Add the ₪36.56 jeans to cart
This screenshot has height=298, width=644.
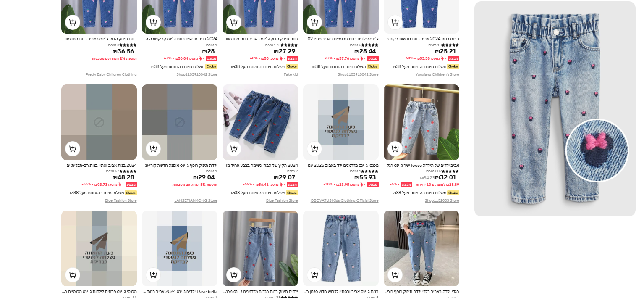(73, 22)
